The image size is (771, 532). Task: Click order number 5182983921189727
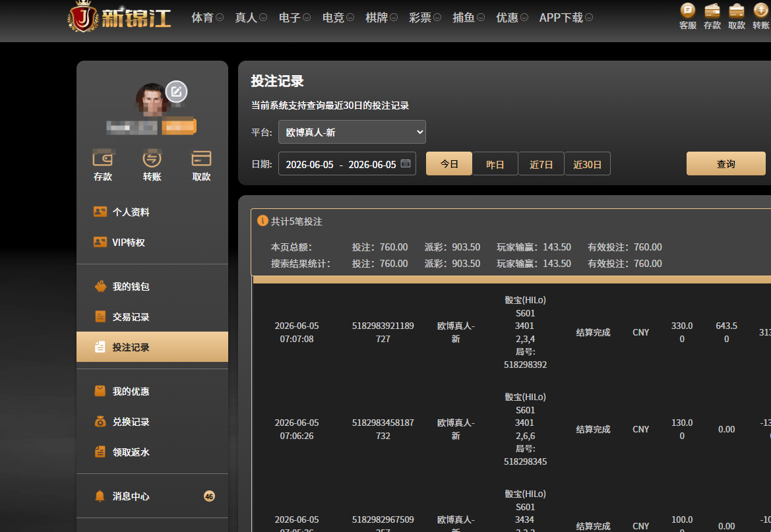click(383, 332)
